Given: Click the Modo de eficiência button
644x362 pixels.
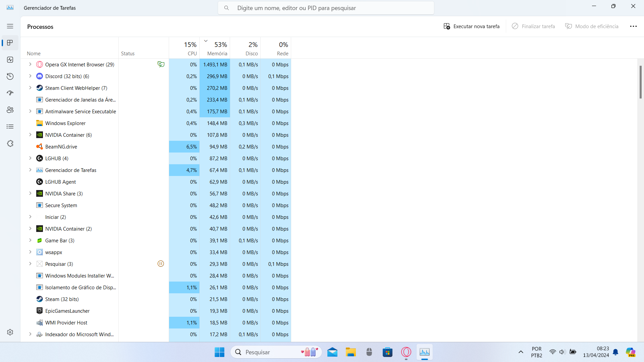Looking at the screenshot, I should pyautogui.click(x=592, y=26).
